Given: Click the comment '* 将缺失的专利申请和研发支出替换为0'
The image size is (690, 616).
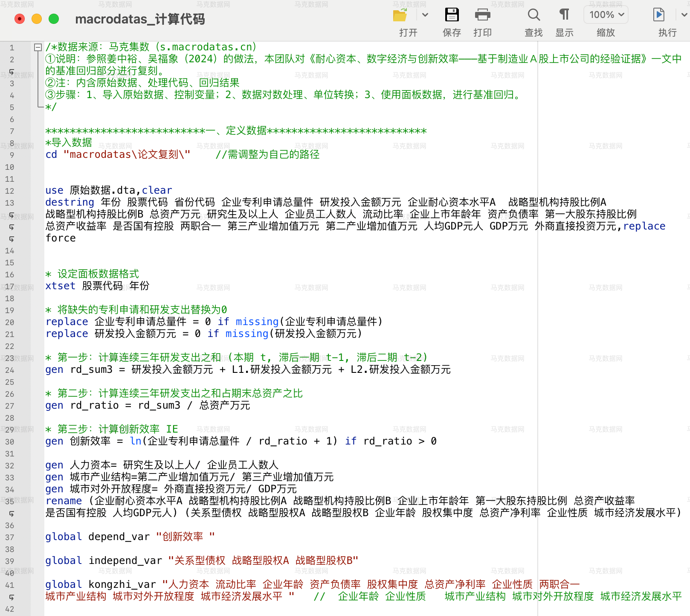Looking at the screenshot, I should 136,310.
